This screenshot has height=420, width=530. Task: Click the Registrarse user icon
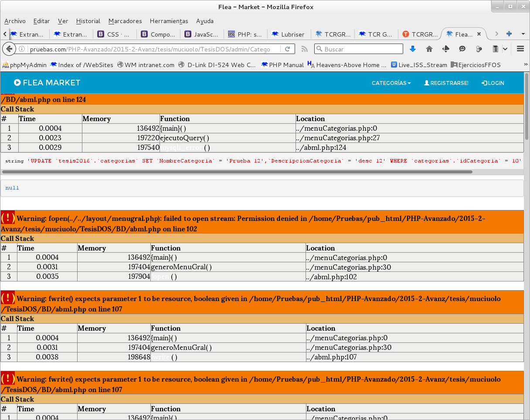point(427,83)
